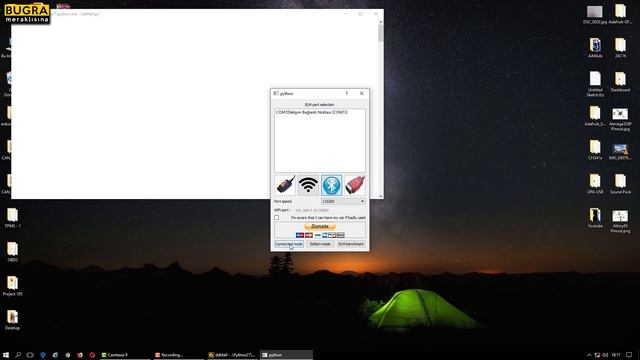Select the WiFi connection icon
This screenshot has width=640, height=360.
tap(308, 185)
